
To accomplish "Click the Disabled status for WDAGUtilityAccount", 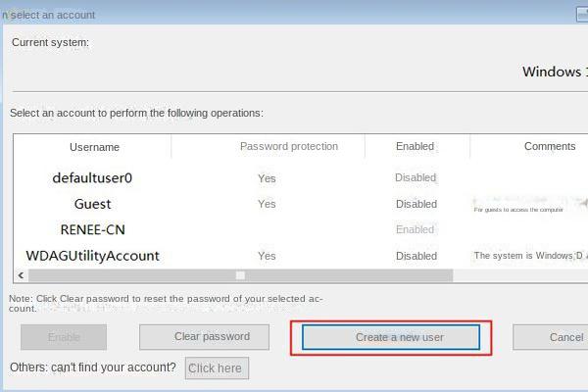I will click(416, 256).
